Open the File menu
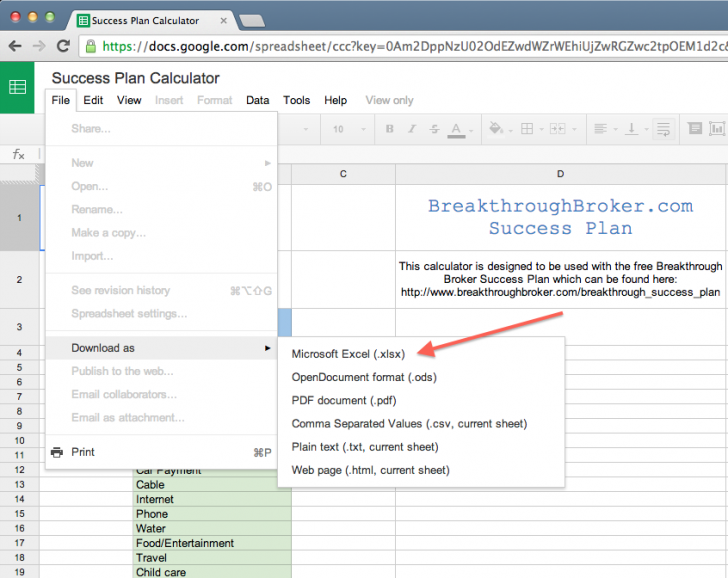The height and width of the screenshot is (578, 728). pyautogui.click(x=60, y=100)
